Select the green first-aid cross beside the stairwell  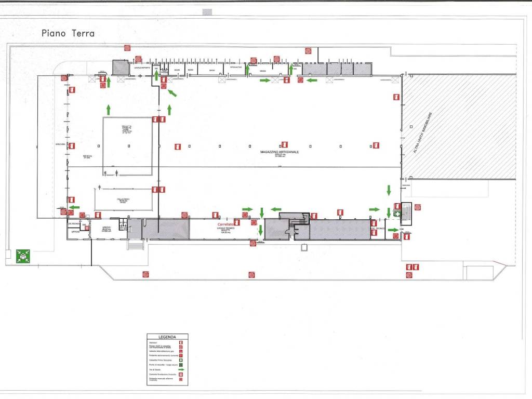397,214
